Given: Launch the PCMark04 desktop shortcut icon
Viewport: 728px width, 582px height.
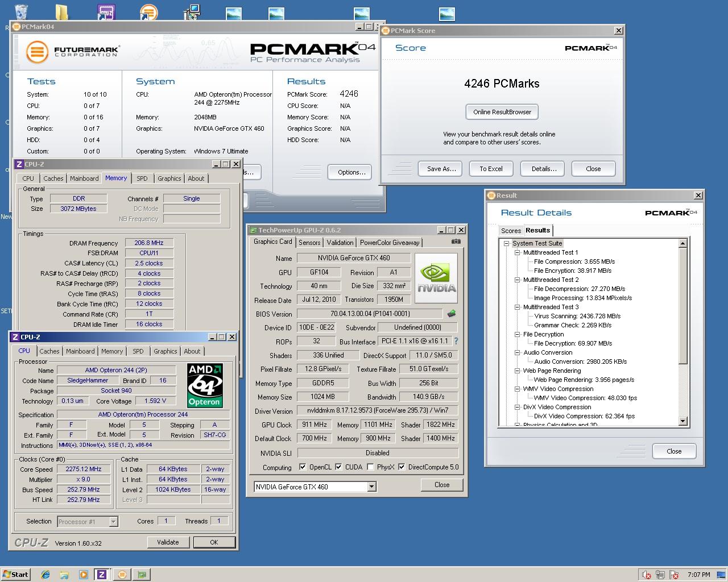Looking at the screenshot, I should pos(148,12).
